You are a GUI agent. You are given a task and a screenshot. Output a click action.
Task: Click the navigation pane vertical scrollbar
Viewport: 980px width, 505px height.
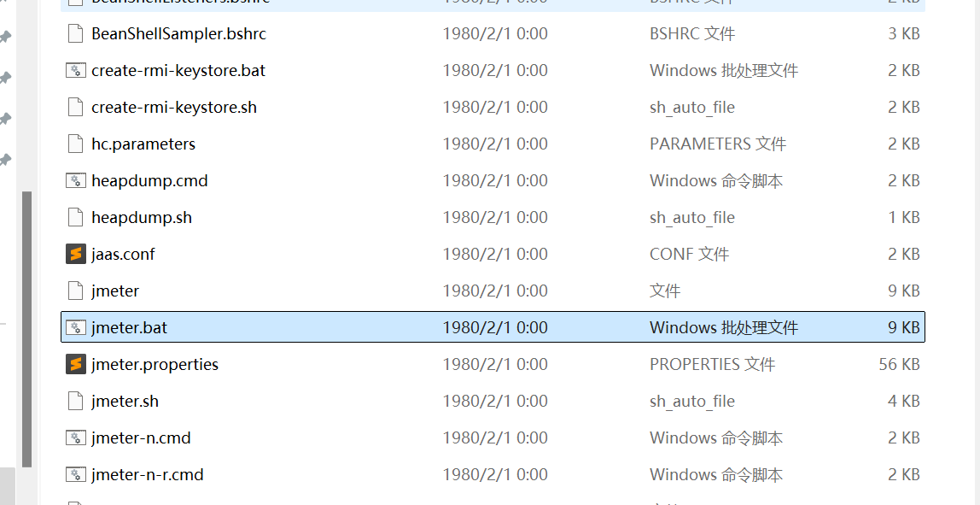coord(26,329)
